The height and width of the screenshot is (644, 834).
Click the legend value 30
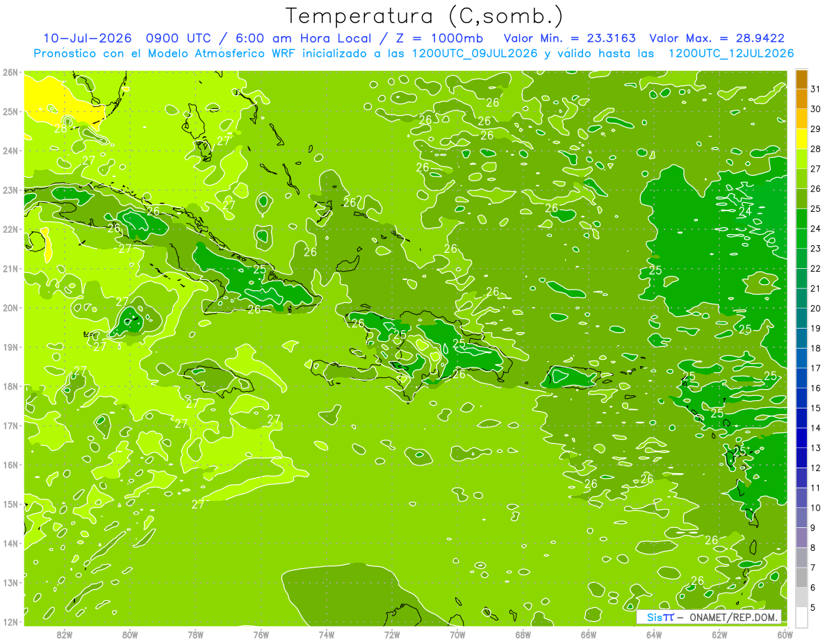[x=816, y=109]
